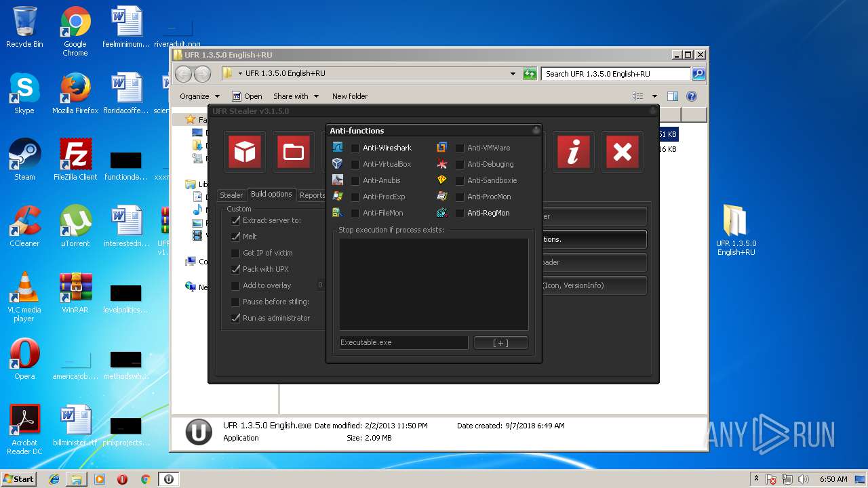This screenshot has height=488, width=868.
Task: Uncheck Pack with UPX option
Action: click(x=235, y=269)
